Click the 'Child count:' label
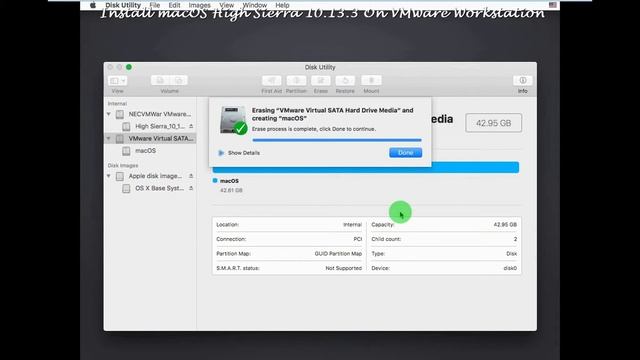Image resolution: width=640 pixels, height=360 pixels. 386,239
